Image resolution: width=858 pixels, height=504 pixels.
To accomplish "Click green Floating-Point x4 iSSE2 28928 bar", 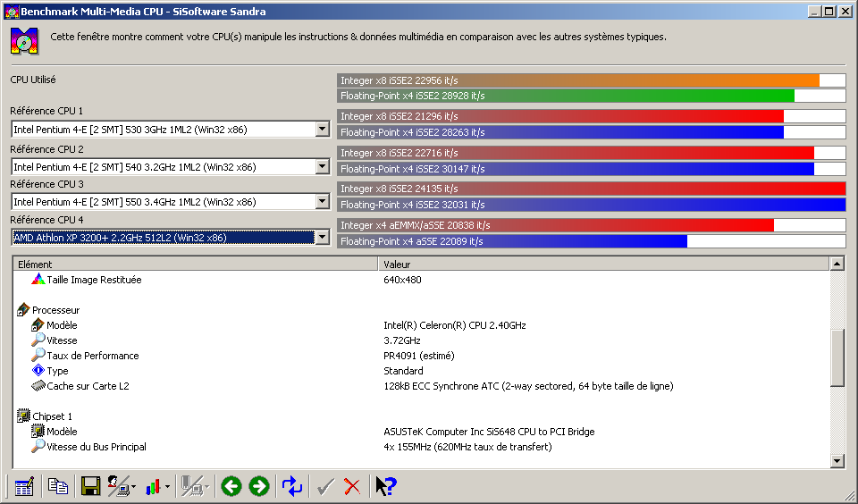I will click(591, 96).
